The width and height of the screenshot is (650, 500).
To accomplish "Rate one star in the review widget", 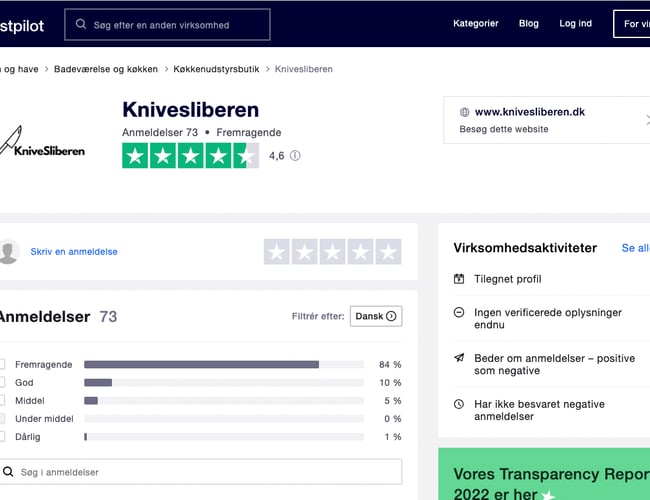I will coord(276,252).
